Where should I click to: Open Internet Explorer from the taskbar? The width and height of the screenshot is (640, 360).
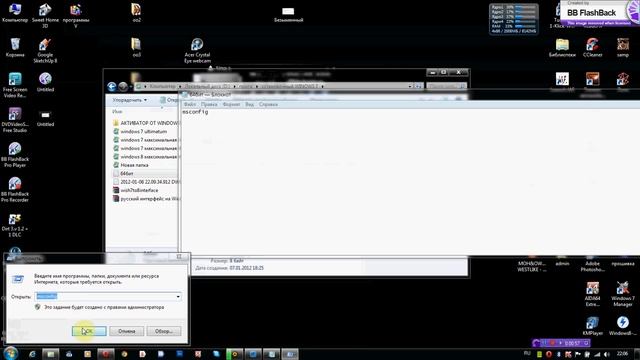click(32, 354)
